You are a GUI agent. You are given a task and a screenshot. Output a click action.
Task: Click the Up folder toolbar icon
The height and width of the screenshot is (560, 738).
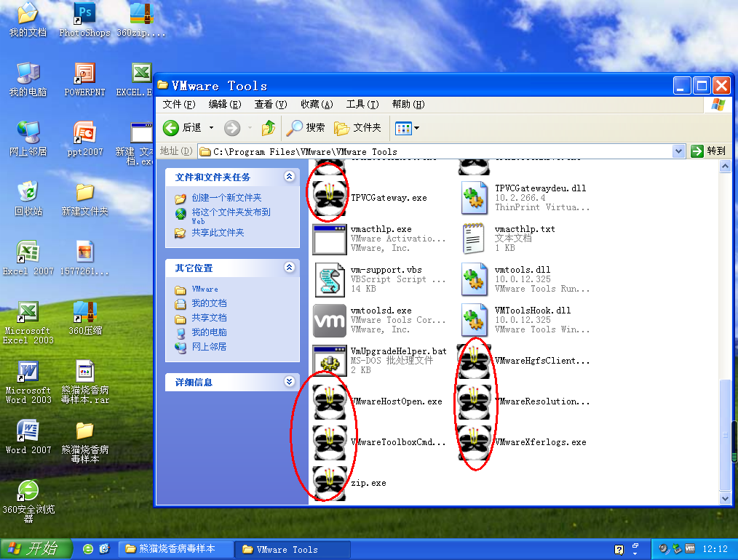coord(269,128)
